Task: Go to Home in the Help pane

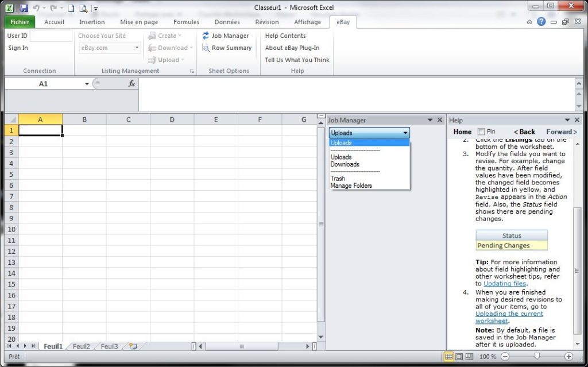Action: [462, 132]
